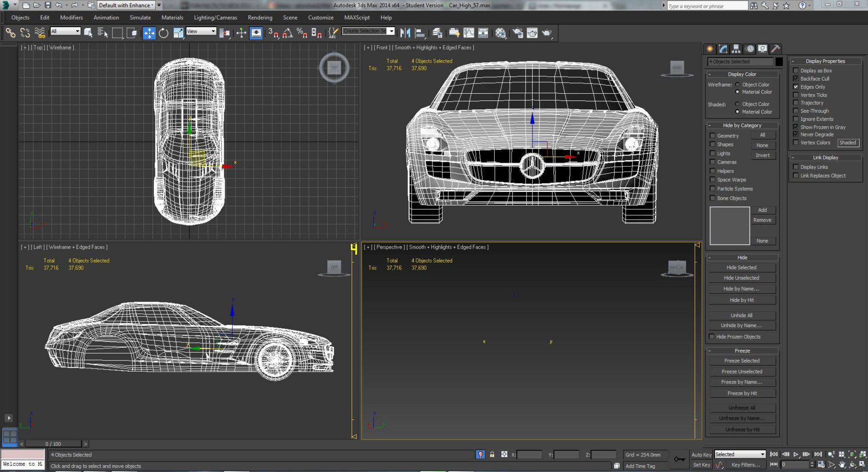Select the Object Color radio button for Shaded

tap(738, 104)
